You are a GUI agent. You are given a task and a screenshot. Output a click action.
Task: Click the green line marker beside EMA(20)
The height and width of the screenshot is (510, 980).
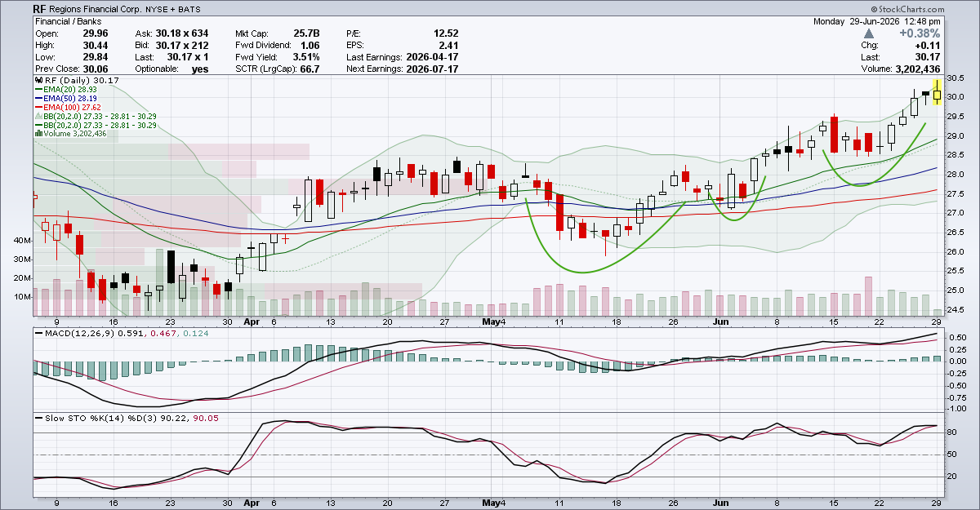pos(38,90)
